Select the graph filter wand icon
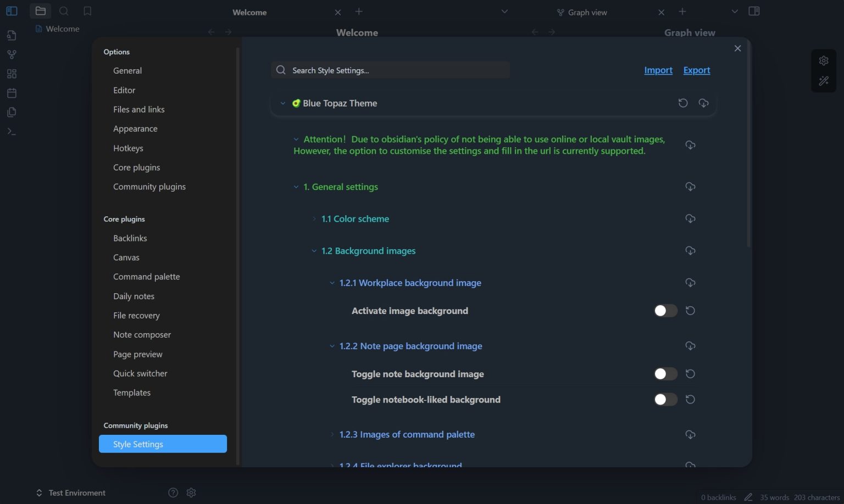Image resolution: width=844 pixels, height=504 pixels. click(x=824, y=80)
